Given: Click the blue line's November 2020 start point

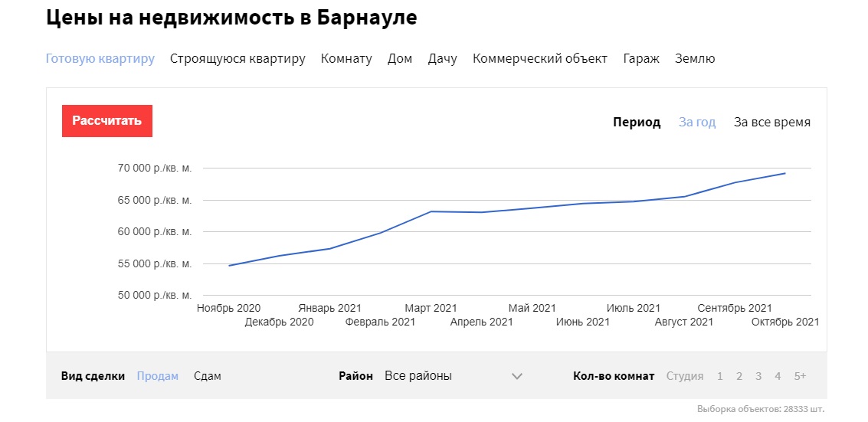Looking at the screenshot, I should pyautogui.click(x=229, y=266).
